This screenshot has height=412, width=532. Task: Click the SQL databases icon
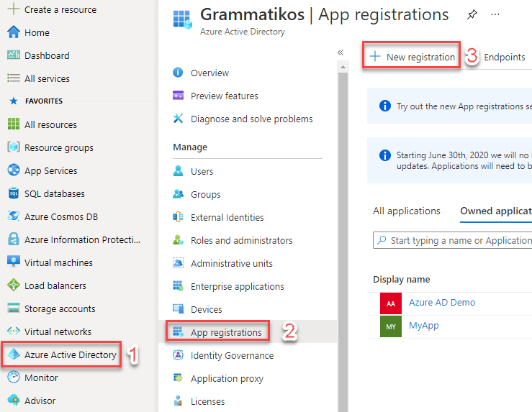(14, 193)
